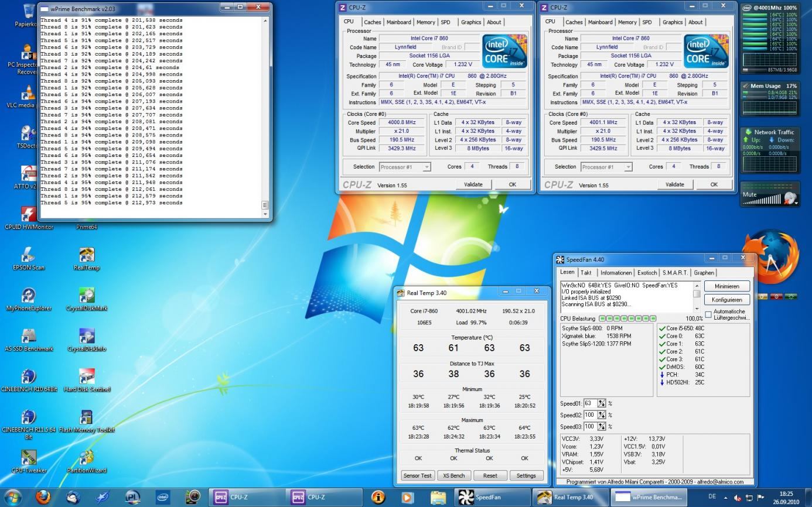The height and width of the screenshot is (507, 812).
Task: Click the SpeedFan log box scrollbar
Action: point(697,297)
